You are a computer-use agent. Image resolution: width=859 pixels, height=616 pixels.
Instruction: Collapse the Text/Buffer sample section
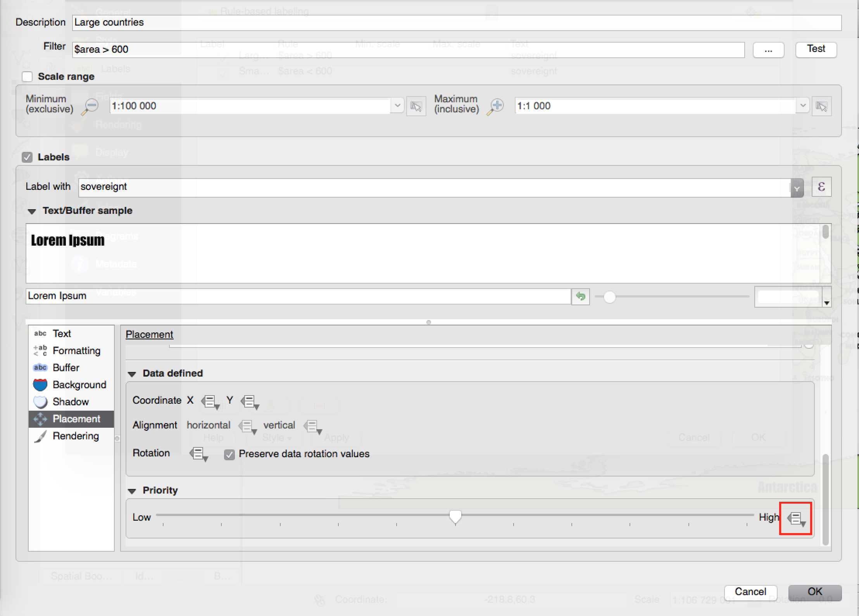click(32, 211)
